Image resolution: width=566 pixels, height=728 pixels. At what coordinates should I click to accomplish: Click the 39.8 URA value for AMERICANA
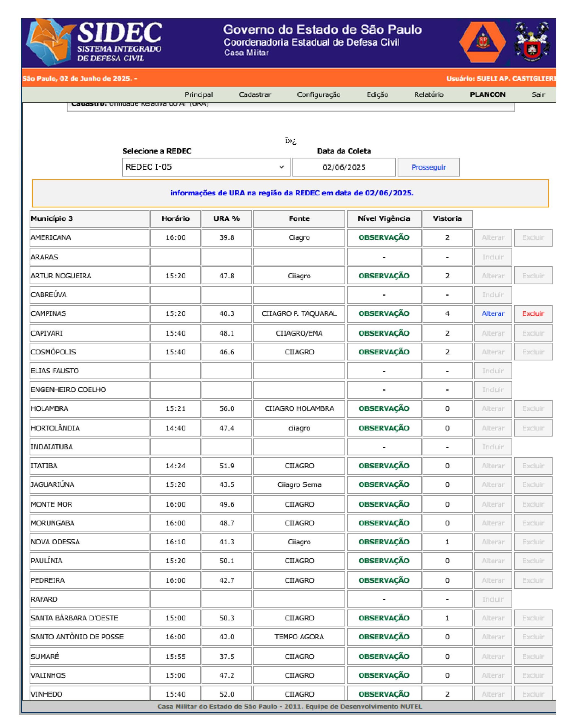(x=227, y=238)
